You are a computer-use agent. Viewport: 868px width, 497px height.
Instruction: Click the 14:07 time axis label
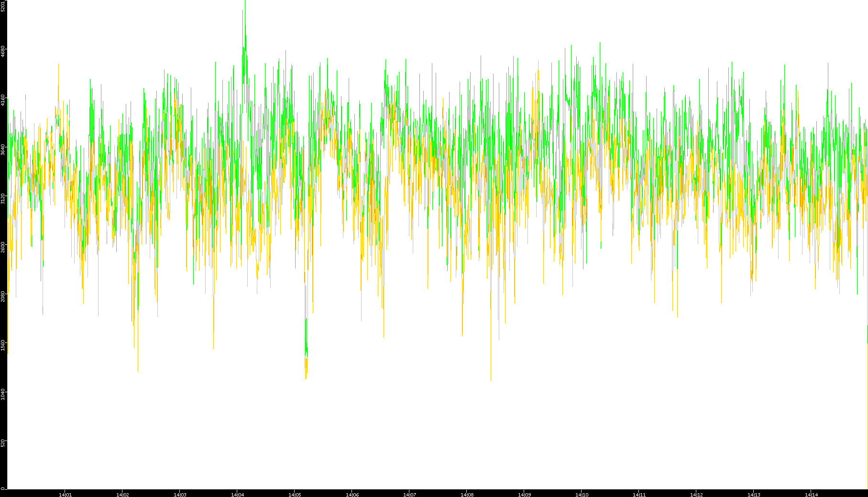(409, 494)
